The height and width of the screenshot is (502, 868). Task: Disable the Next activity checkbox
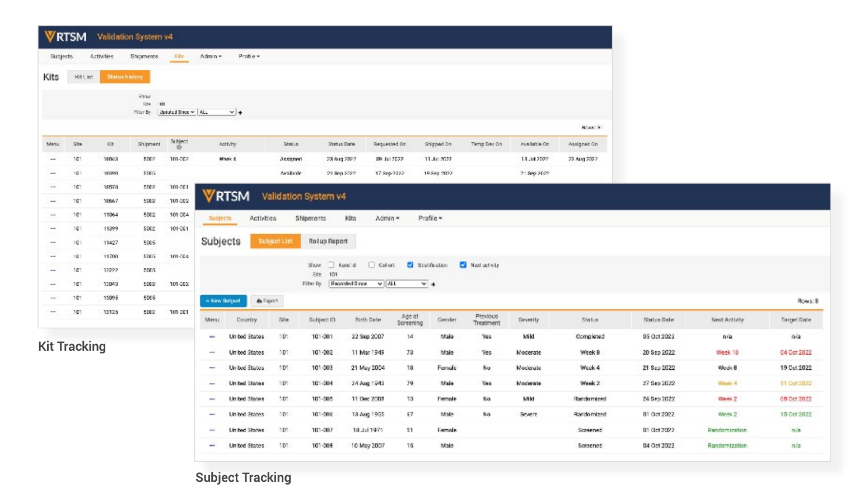pyautogui.click(x=463, y=265)
